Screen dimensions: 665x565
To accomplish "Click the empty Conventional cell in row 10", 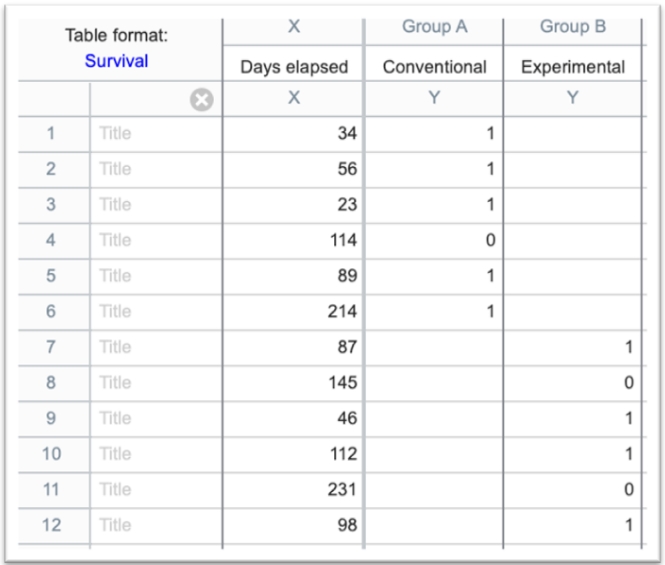I will pyautogui.click(x=434, y=454).
